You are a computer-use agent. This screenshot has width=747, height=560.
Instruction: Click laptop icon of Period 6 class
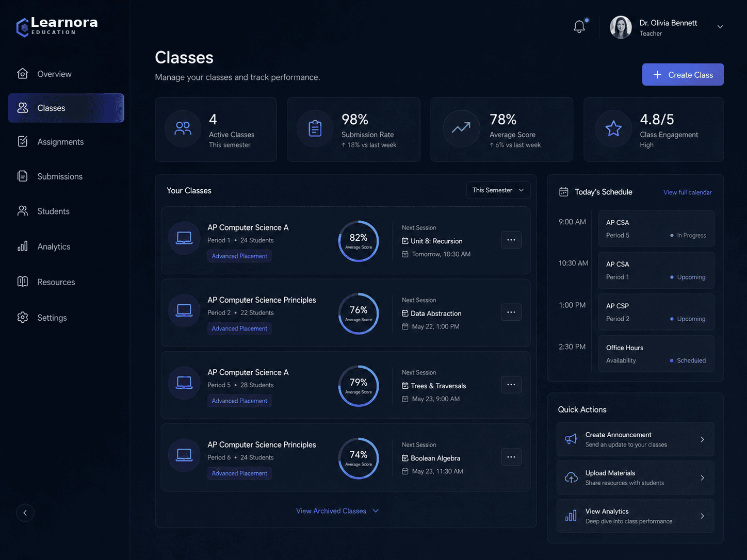click(x=184, y=455)
